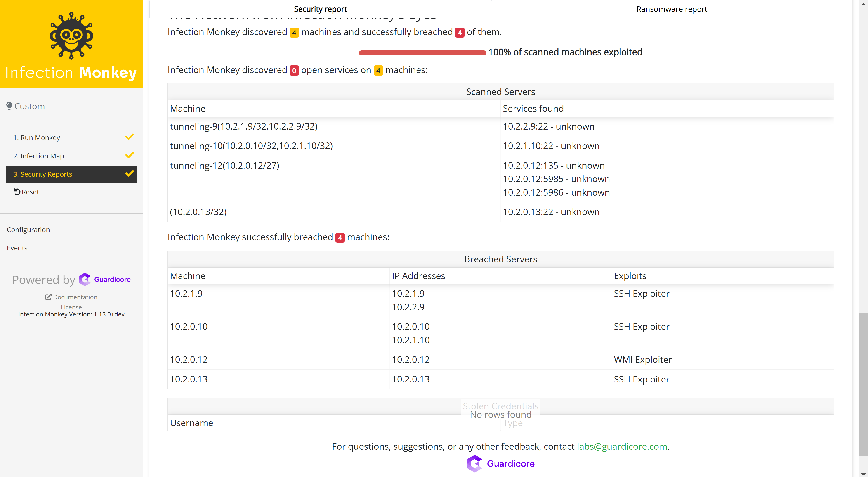This screenshot has width=868, height=477.
Task: Switch to the Ransomware report tab
Action: pyautogui.click(x=672, y=9)
